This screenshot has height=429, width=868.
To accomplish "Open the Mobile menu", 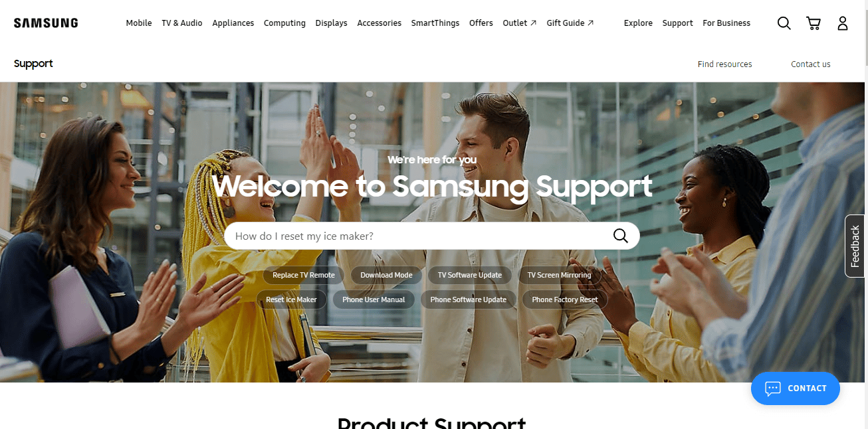I will pos(139,23).
